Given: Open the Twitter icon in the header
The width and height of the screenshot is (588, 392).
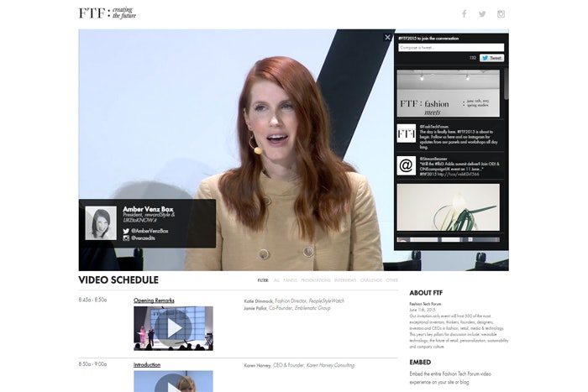Looking at the screenshot, I should [482, 13].
